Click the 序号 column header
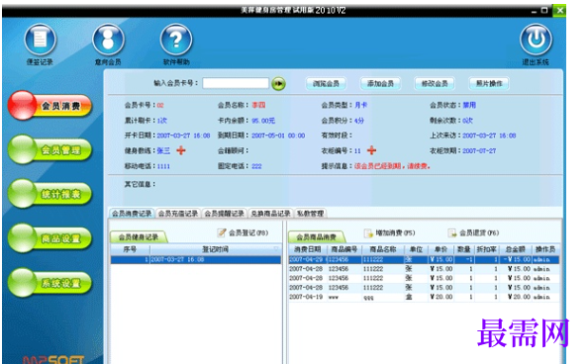Screen dimensions: 588x364 (130, 249)
